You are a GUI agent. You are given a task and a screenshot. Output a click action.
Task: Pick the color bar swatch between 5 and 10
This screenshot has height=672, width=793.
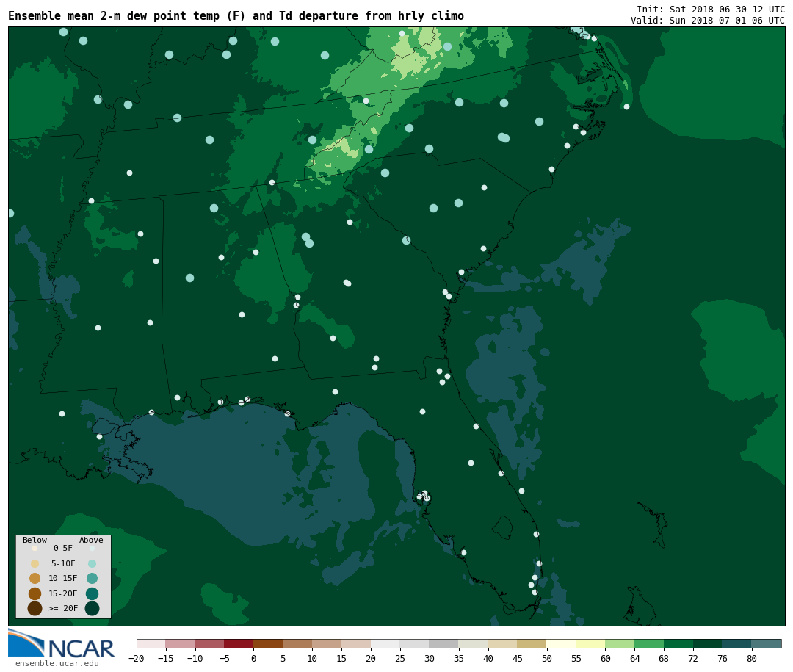pyautogui.click(x=297, y=643)
